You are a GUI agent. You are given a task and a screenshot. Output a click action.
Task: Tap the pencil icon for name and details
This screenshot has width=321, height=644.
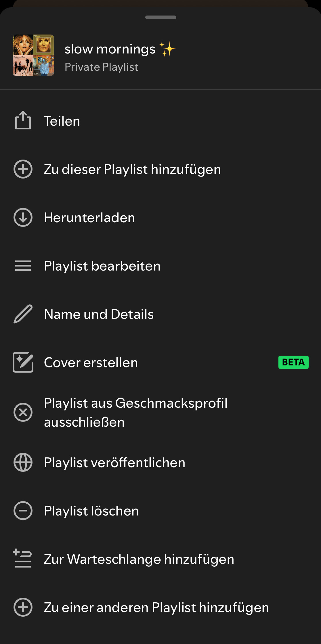coord(23,314)
